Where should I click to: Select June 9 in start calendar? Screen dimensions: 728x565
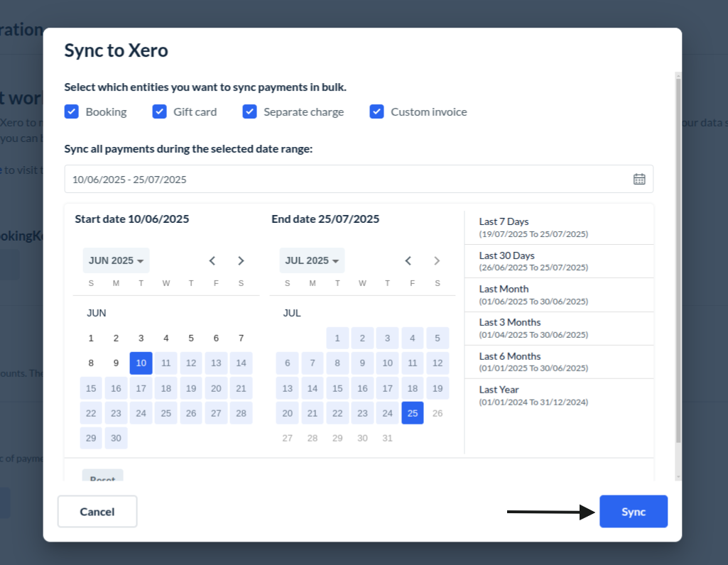coord(116,363)
